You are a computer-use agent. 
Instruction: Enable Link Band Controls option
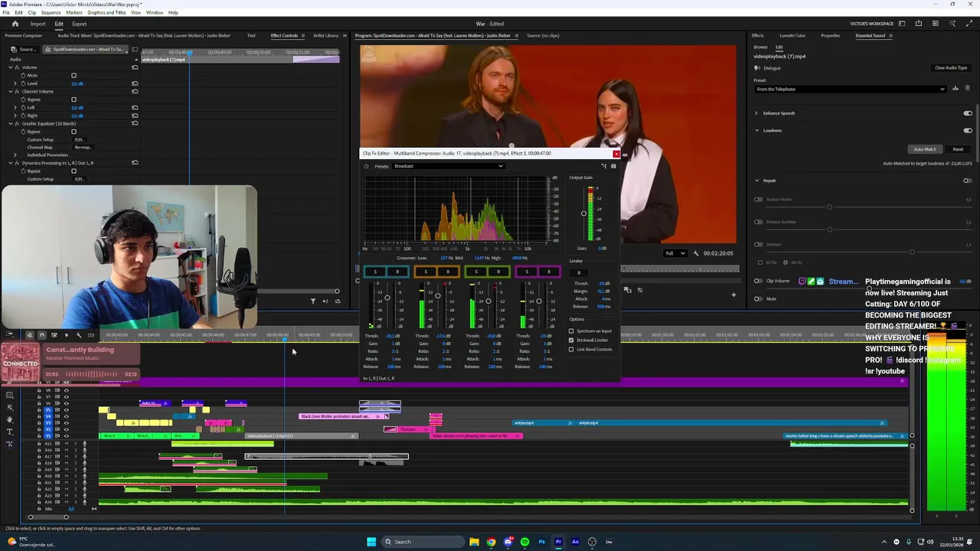(571, 350)
